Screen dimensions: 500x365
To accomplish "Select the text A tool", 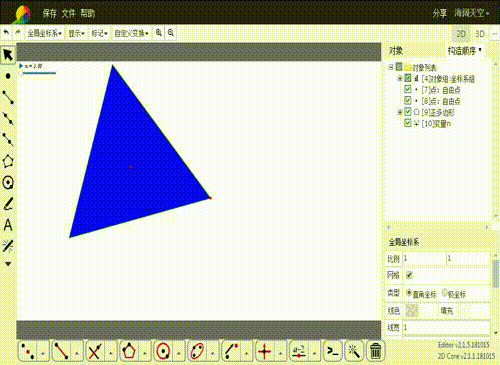I will pyautogui.click(x=8, y=225).
